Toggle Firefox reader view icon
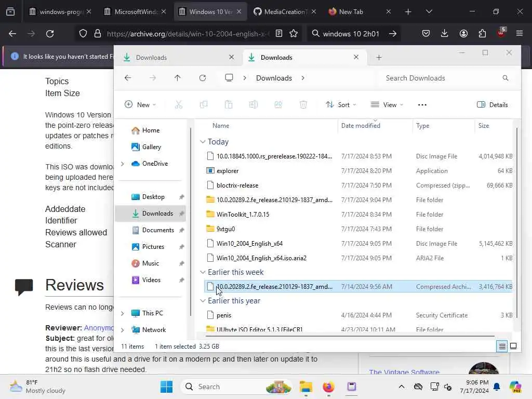532x399 pixels. (279, 34)
